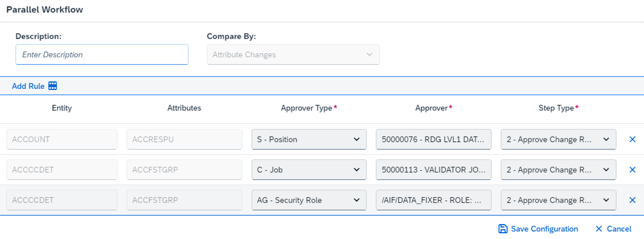Viewport: 644px width, 239px height.
Task: Click the 50000076 - RDG LVL1 approver field
Action: click(434, 139)
